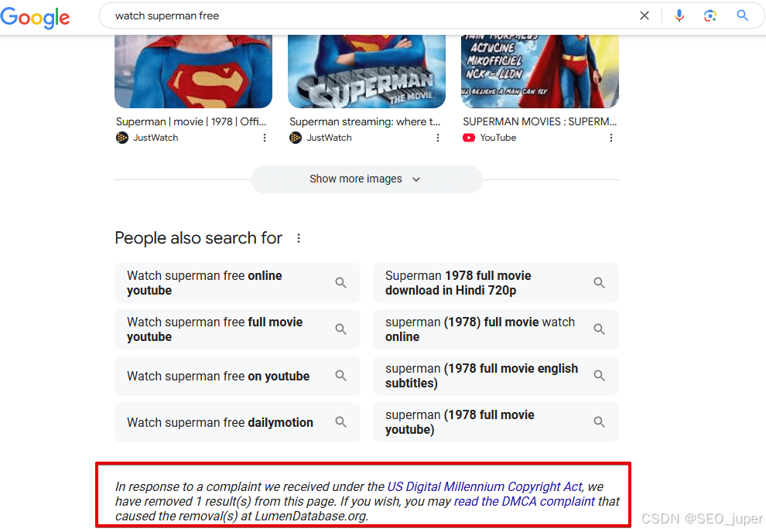Search superman (1978) full movie watch online
Viewport: 766px width, 532px height.
496,329
